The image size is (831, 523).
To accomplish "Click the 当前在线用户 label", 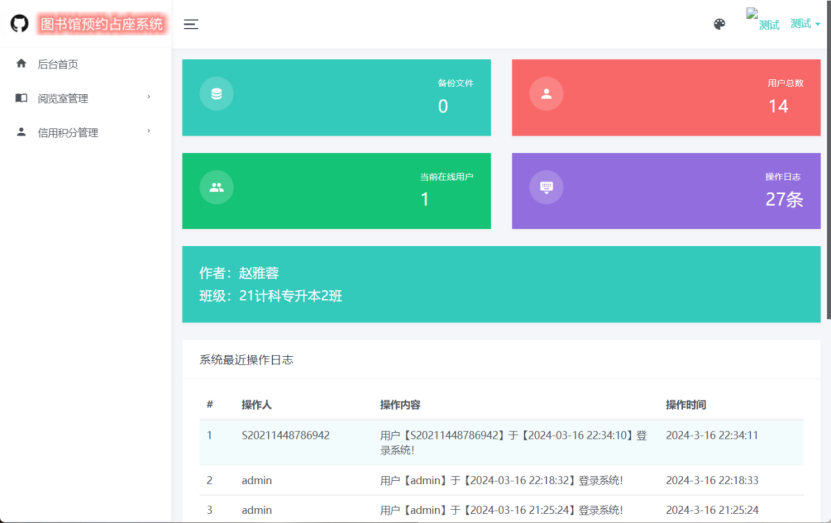I will coord(447,177).
